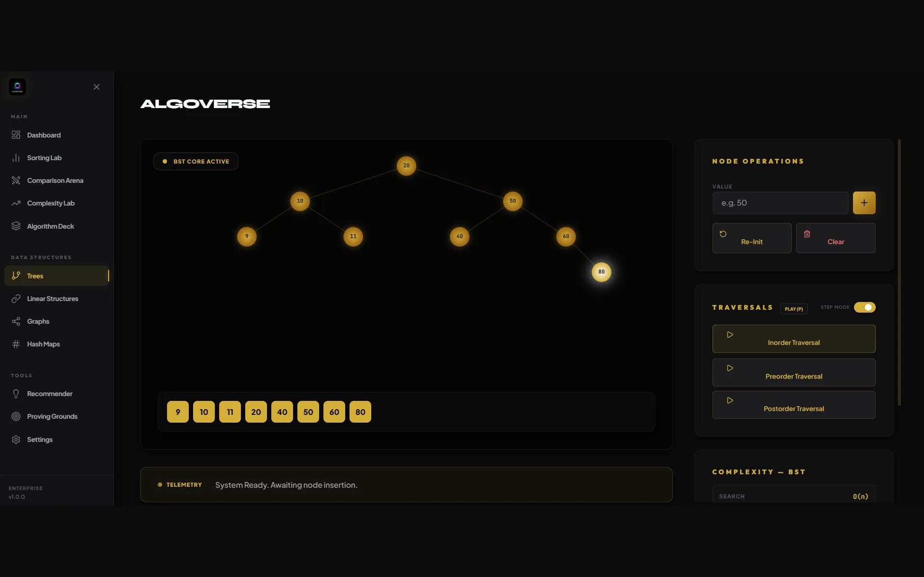Viewport: 924px width, 577px height.
Task: Toggle the Step Mode switch
Action: [x=865, y=307]
